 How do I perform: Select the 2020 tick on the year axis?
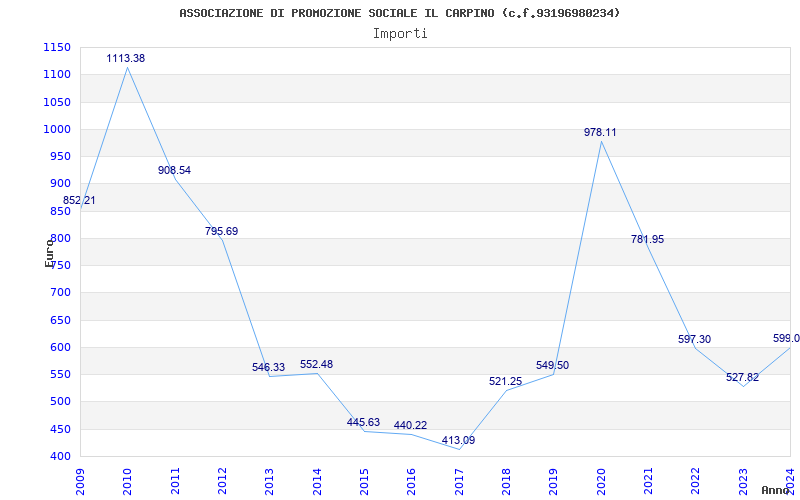[x=601, y=479]
